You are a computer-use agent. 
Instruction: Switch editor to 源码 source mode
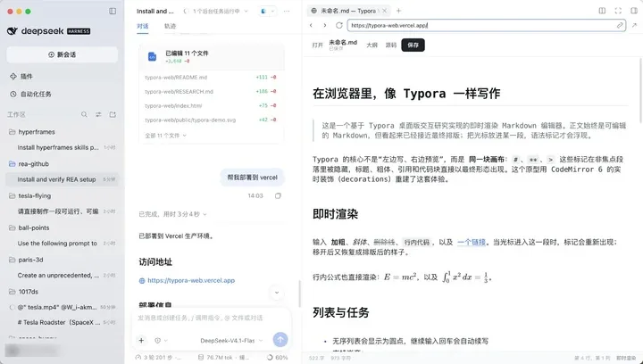coord(391,45)
